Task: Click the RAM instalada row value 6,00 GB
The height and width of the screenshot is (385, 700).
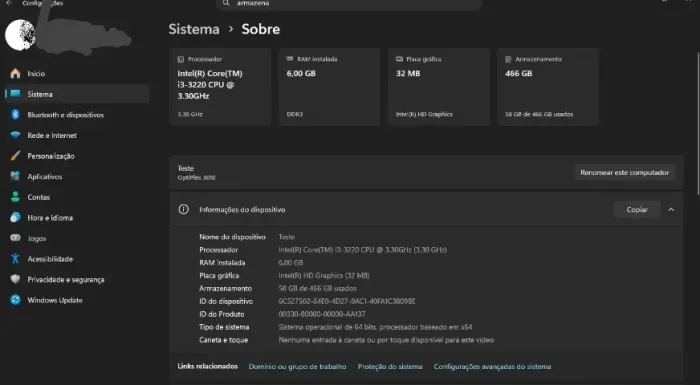Action: click(291, 263)
